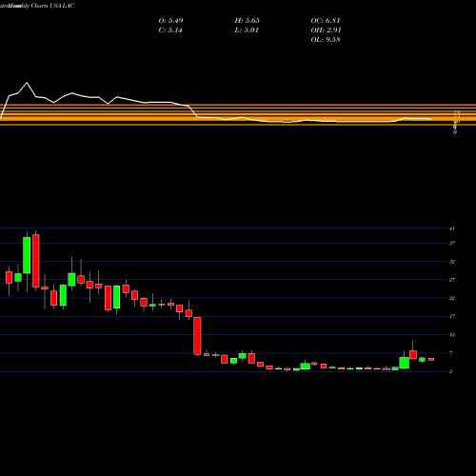The width and height of the screenshot is (476, 476).
Task: Select the tallest green candle reaching near 41
Action: click(27, 255)
